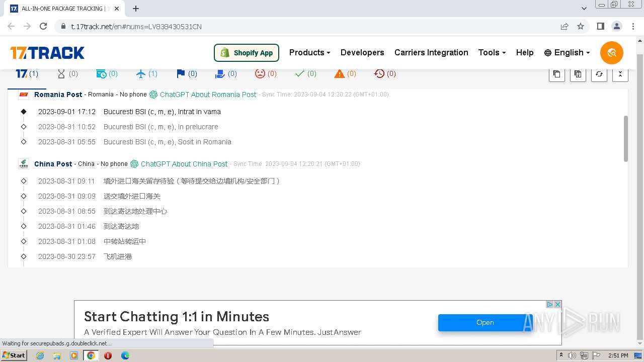Select the Not Found hourglass status tab

(67, 74)
